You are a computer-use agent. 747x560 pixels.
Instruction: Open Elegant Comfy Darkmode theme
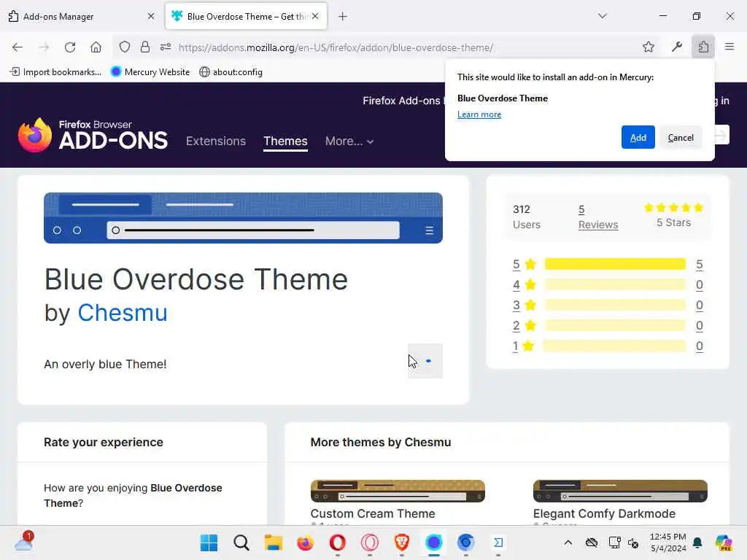[x=604, y=513]
